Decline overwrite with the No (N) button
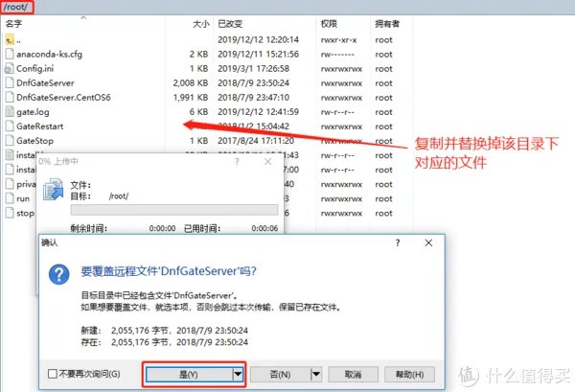Viewport: 575px width, 392px height. tap(281, 375)
